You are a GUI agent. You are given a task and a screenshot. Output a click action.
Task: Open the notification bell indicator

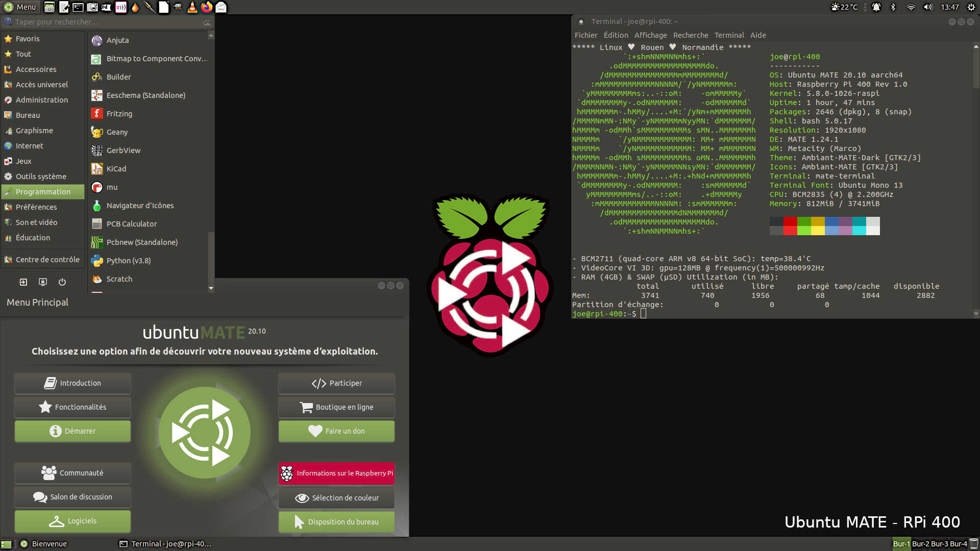[x=876, y=7]
